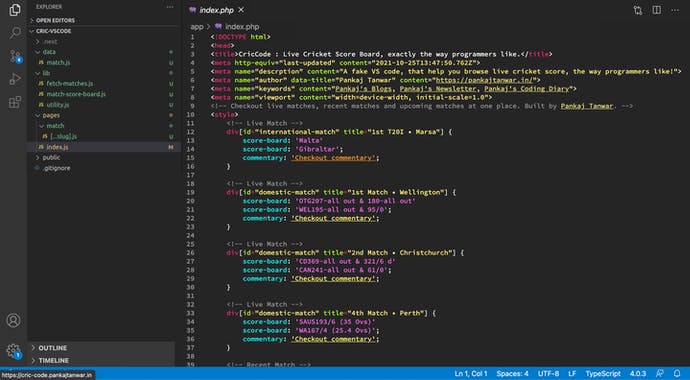This screenshot has width=690, height=380.
Task: Click the feedback icon in status bar
Action: [660, 373]
